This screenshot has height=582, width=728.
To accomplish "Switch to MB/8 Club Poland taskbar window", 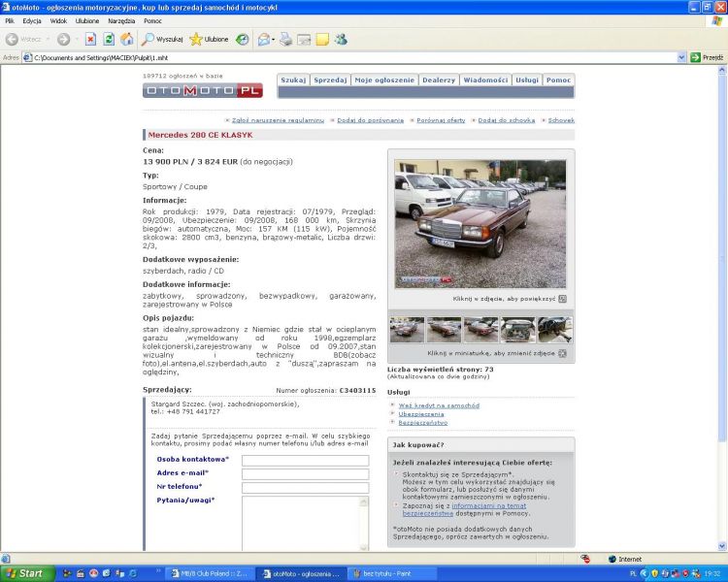I will (x=210, y=573).
